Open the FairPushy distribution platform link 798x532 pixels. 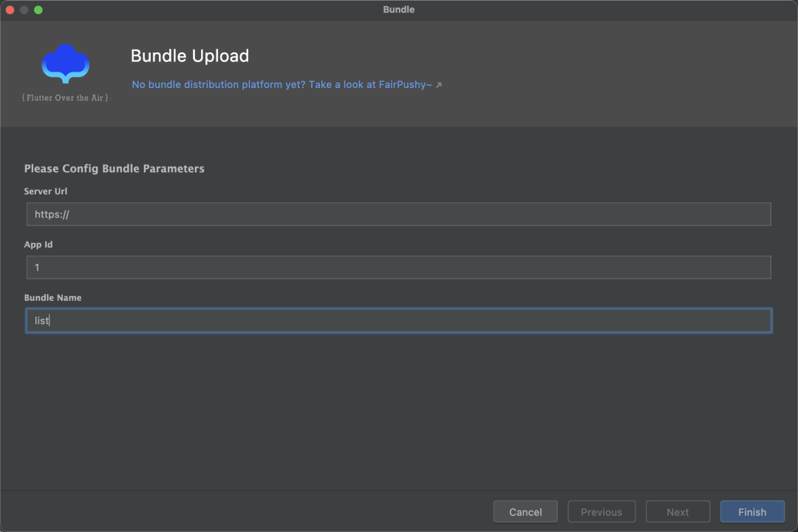282,84
